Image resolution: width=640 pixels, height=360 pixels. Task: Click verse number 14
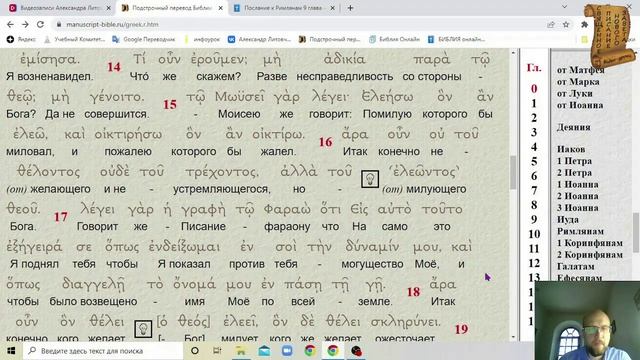pyautogui.click(x=114, y=67)
